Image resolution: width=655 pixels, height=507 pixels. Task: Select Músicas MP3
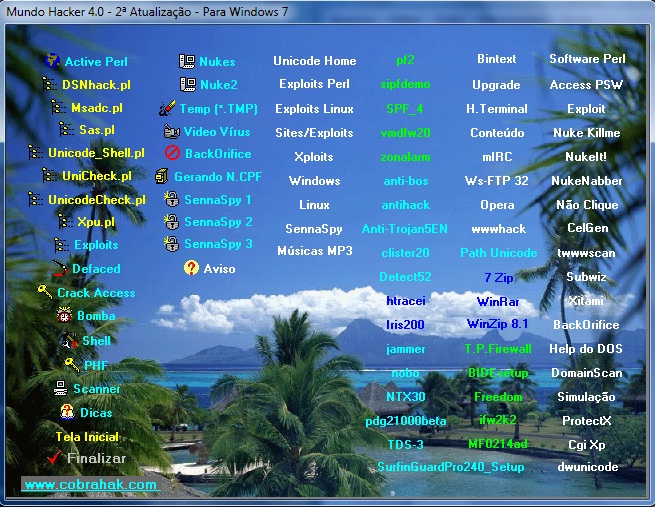pos(314,251)
